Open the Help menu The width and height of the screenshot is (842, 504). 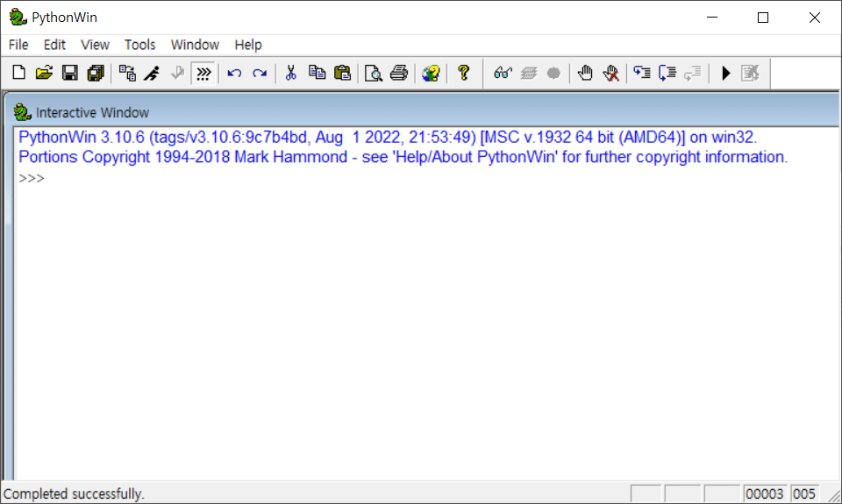248,45
